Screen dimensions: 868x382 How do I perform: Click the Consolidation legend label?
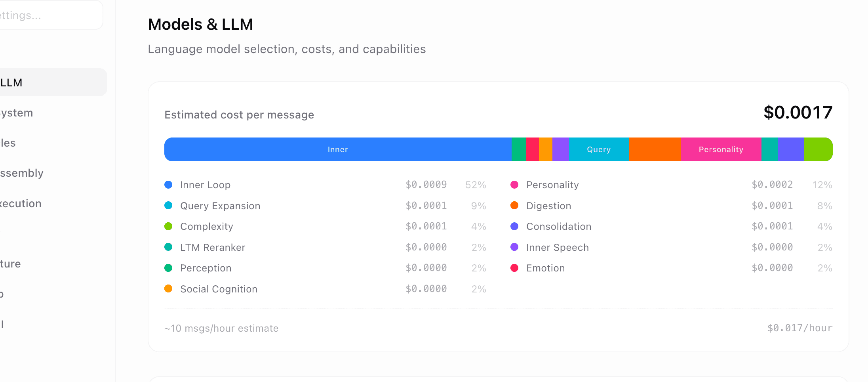tap(559, 226)
